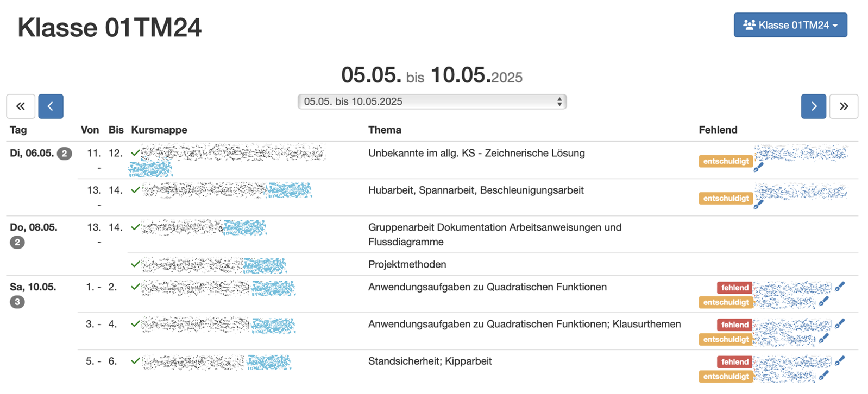Screen dimensions: 868x394
Task: Edit absence for Di 11.-12. lesson
Action: [x=758, y=168]
